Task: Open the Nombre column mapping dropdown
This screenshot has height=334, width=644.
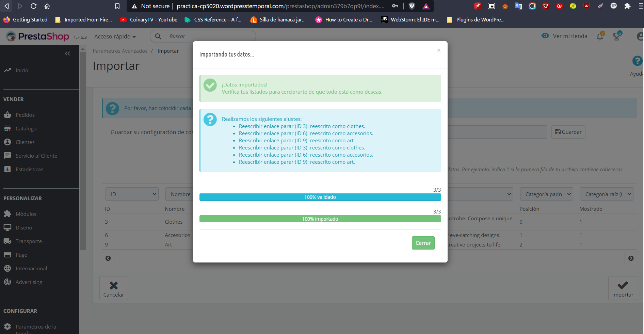Action: pos(179,194)
